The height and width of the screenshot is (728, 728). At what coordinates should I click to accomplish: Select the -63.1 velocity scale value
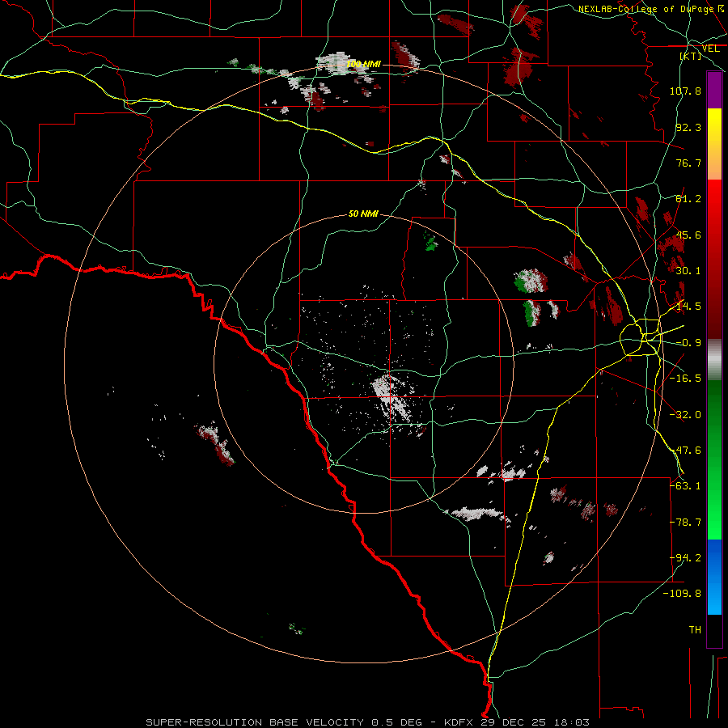coord(685,486)
